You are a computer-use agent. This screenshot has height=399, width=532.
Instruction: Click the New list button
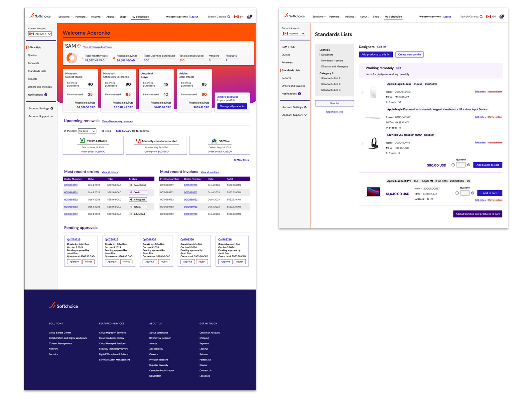pyautogui.click(x=334, y=103)
